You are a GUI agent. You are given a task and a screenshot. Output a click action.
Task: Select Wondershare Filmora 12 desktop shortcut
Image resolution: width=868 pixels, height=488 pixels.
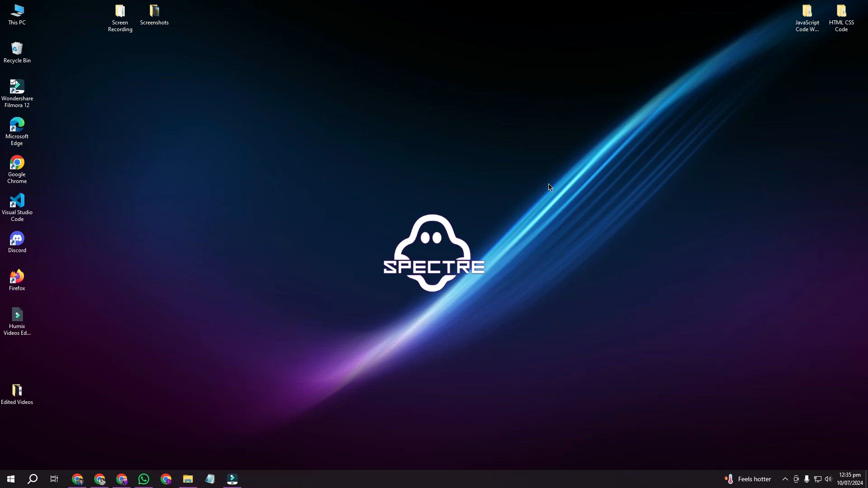[x=17, y=94]
